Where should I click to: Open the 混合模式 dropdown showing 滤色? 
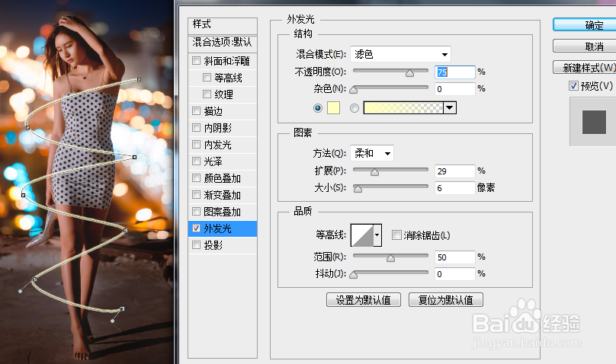coord(400,54)
